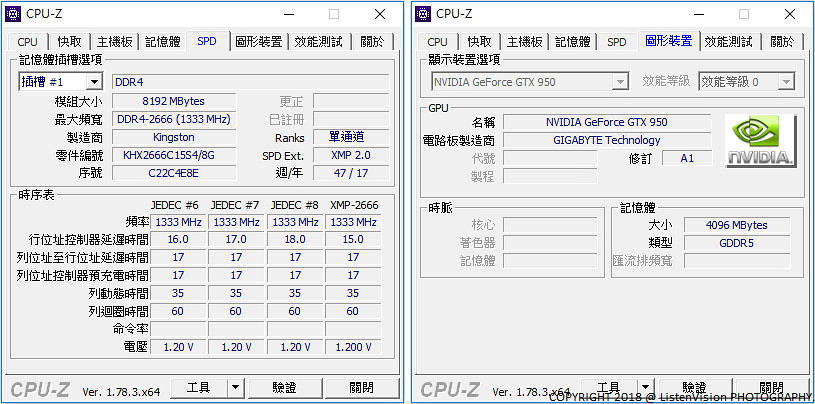Click the 4096 MBytes memory size field
815x404 pixels.
(737, 225)
